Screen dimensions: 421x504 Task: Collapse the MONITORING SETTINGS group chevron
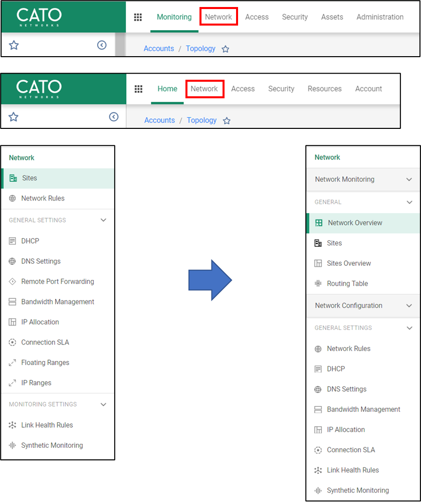tap(103, 404)
